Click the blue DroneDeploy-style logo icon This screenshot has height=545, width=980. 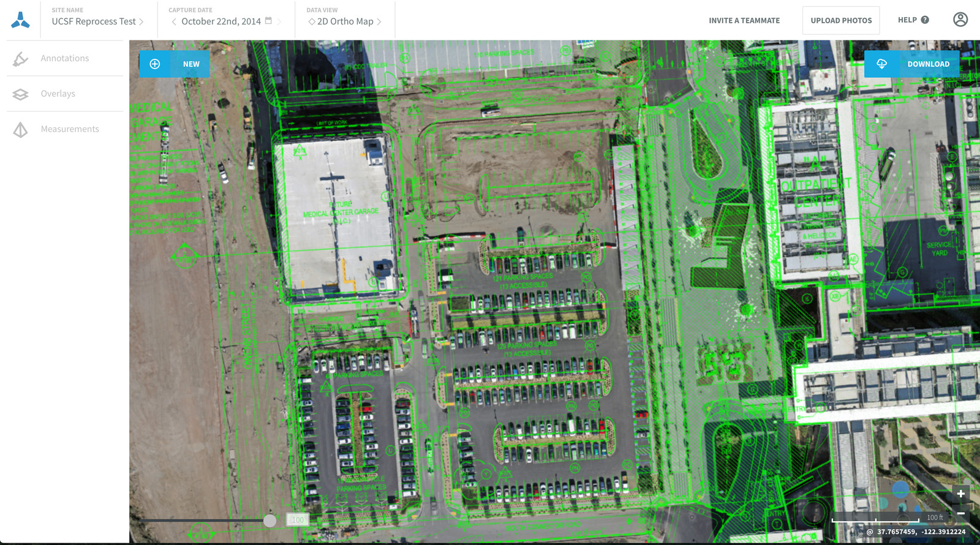pos(20,20)
